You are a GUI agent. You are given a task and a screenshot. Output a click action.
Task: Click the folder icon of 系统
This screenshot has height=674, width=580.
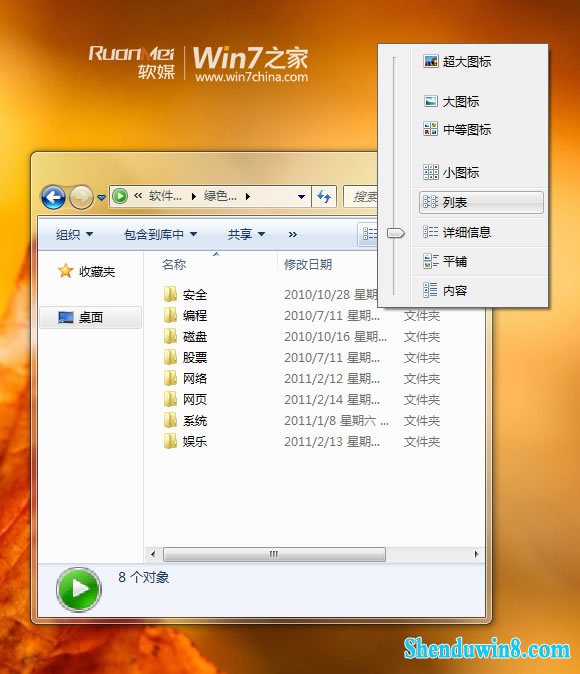click(x=170, y=420)
